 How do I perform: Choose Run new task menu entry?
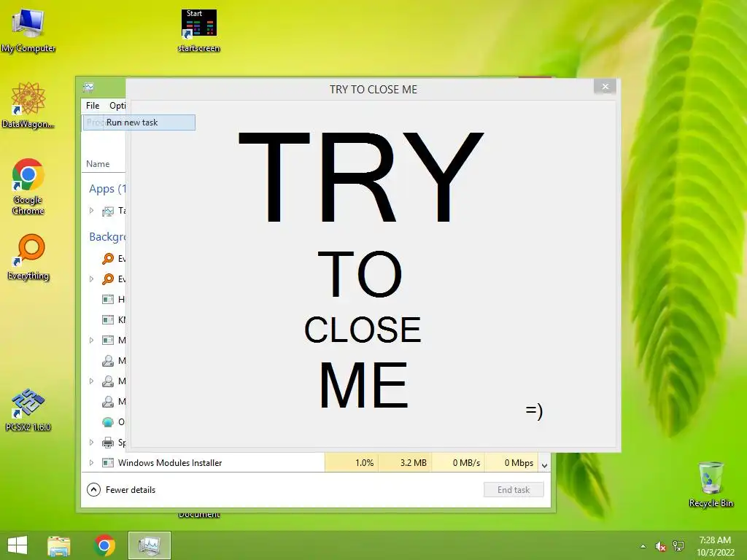(139, 122)
